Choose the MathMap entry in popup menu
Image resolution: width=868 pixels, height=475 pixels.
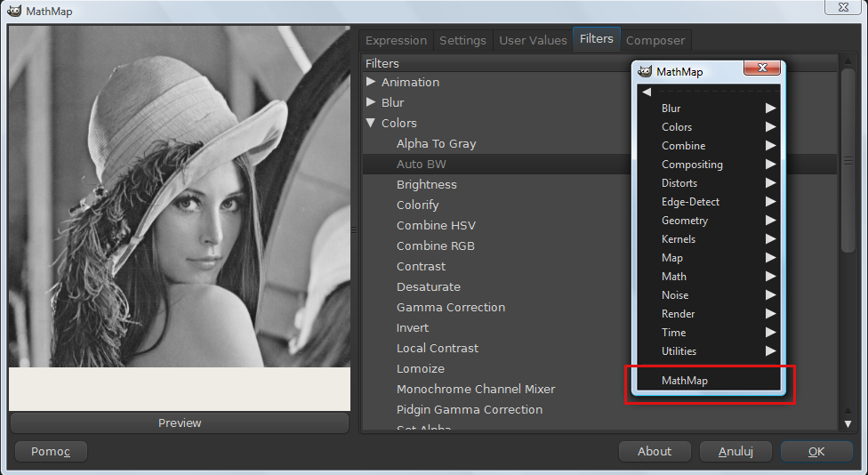(x=708, y=381)
